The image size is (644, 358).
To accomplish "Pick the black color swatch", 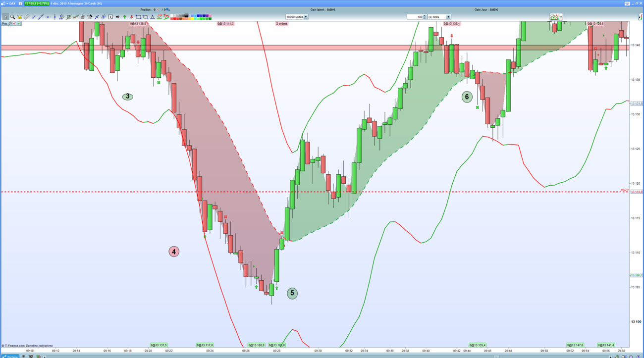I will click(186, 15).
